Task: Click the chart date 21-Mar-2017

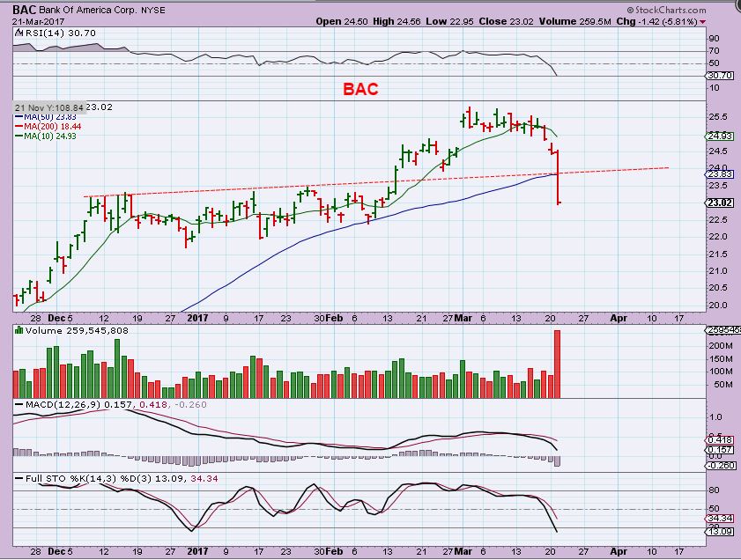Action: [38, 22]
